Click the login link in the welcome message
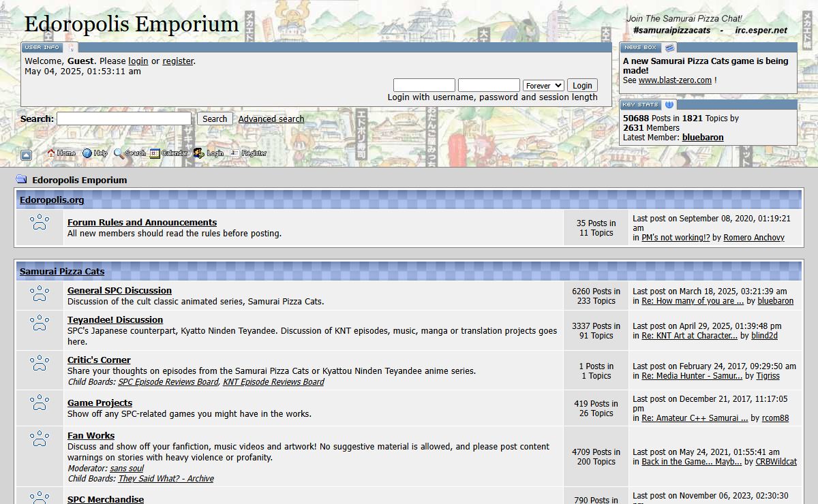 (138, 61)
